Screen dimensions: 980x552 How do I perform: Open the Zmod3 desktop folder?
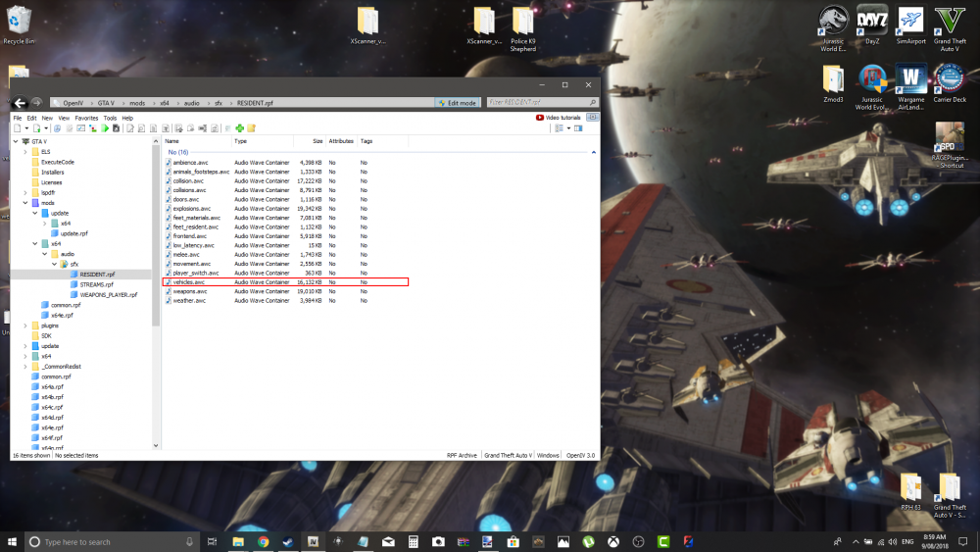point(833,83)
